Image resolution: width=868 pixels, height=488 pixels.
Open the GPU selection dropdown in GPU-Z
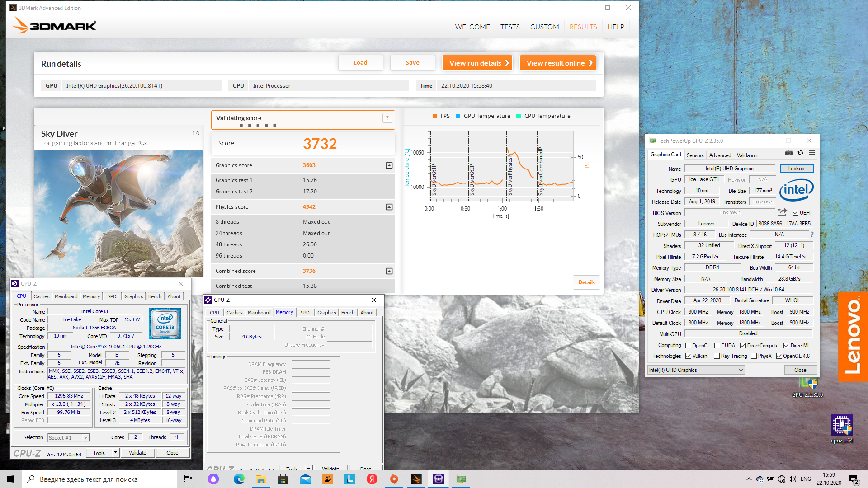coord(696,370)
